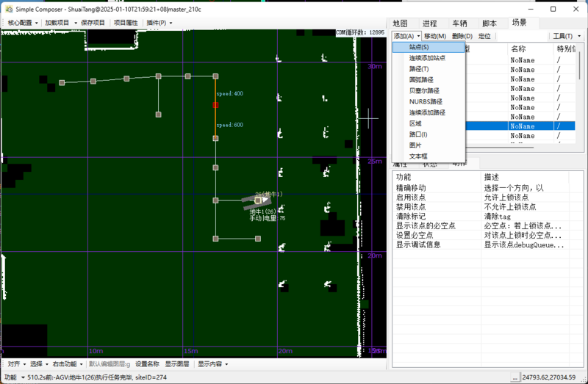The image size is (588, 384).
Task: Choose 区域 from the add menu
Action: coord(429,123)
